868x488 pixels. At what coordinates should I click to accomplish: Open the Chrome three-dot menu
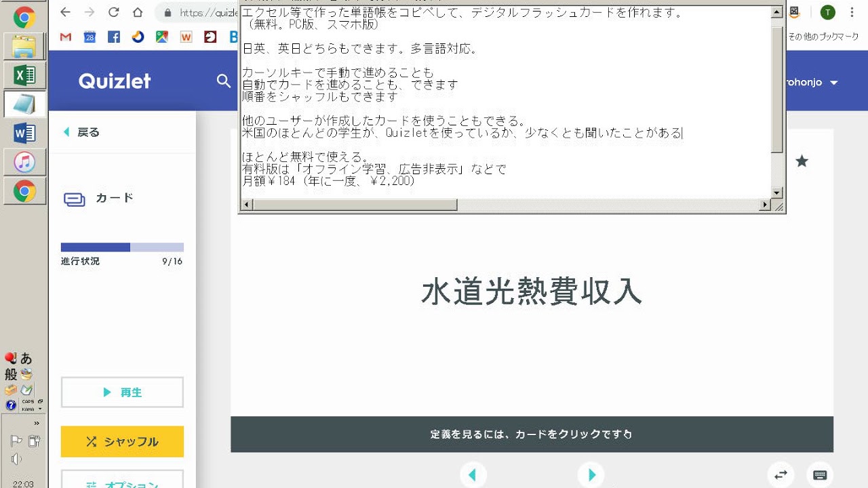[852, 12]
